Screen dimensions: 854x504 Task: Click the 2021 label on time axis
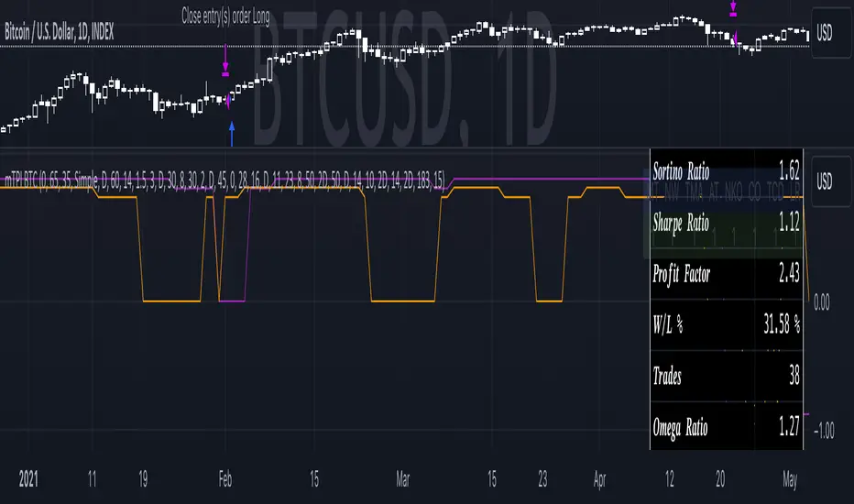28,479
